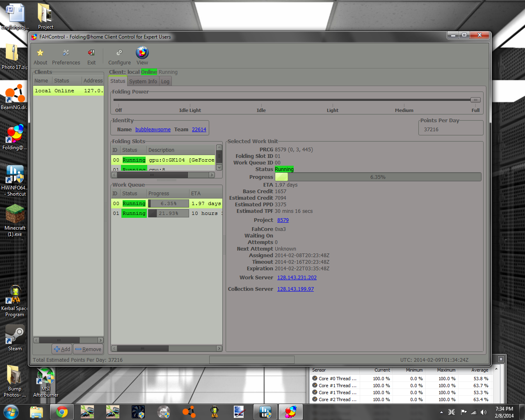This screenshot has height=420, width=525.
Task: Click the Folding@home taskbar button
Action: coord(291,412)
